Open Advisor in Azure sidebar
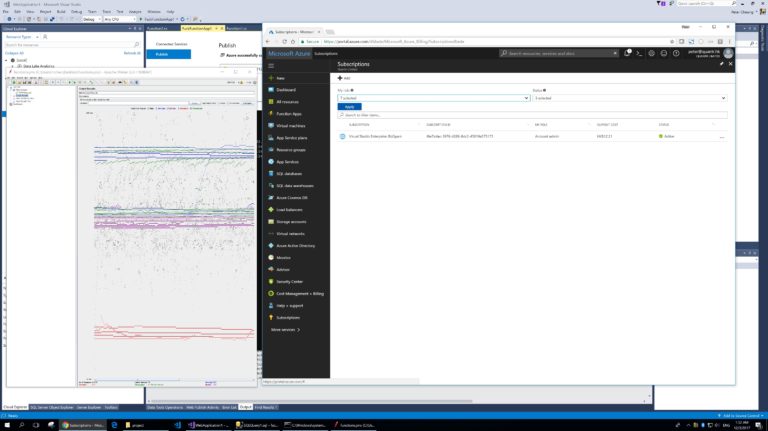The width and height of the screenshot is (768, 431). click(x=283, y=270)
